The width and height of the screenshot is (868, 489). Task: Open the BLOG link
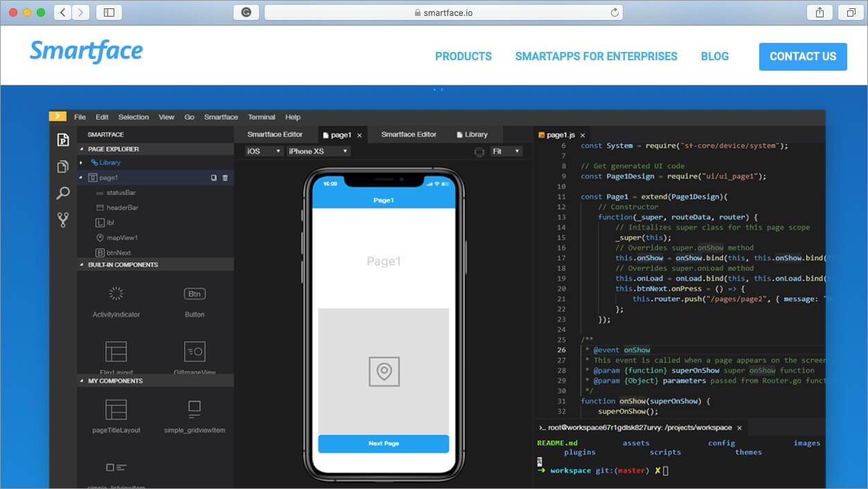click(x=715, y=57)
